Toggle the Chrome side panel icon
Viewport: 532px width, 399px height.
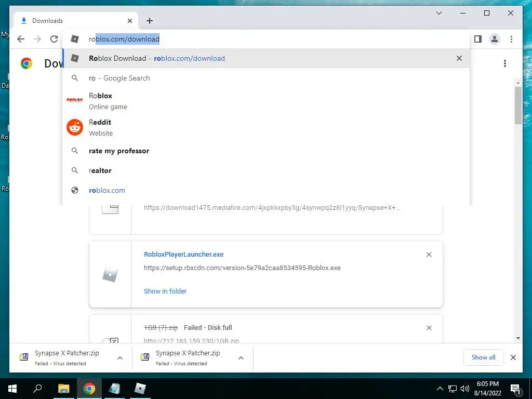click(x=478, y=39)
